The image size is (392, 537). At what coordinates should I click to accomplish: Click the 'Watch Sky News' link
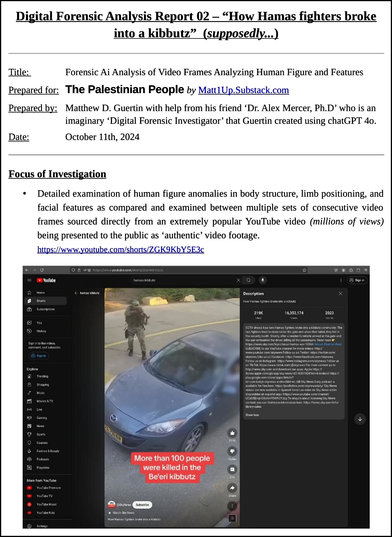[122, 513]
